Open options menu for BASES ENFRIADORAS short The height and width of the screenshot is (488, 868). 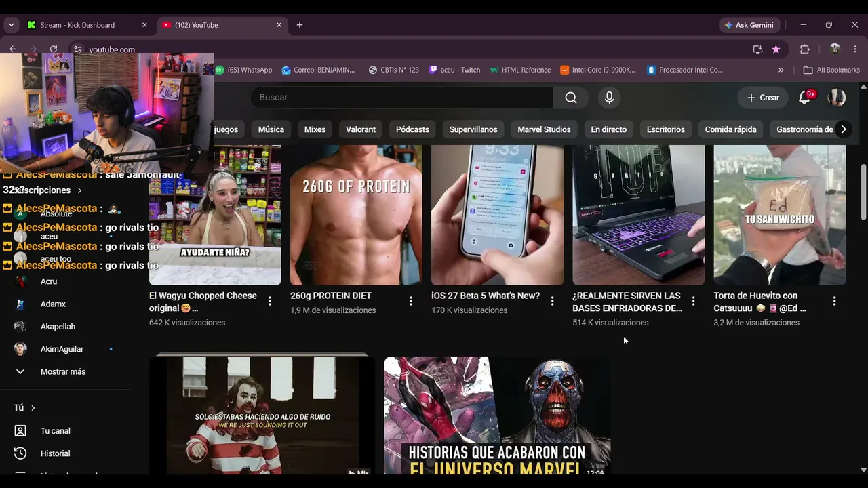click(x=693, y=301)
